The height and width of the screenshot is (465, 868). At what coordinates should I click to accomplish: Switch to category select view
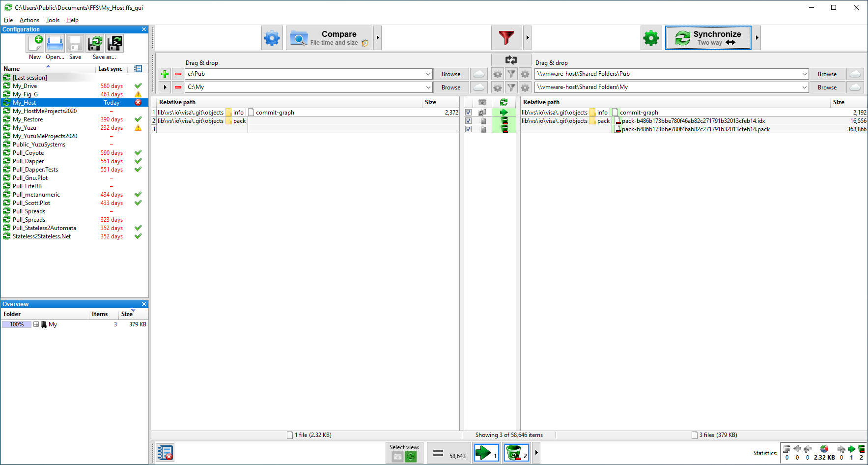(x=398, y=457)
